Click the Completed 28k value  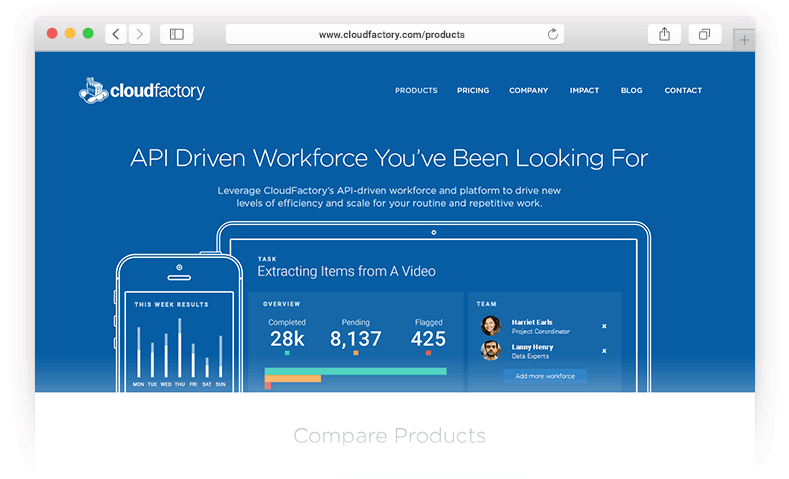tap(287, 339)
